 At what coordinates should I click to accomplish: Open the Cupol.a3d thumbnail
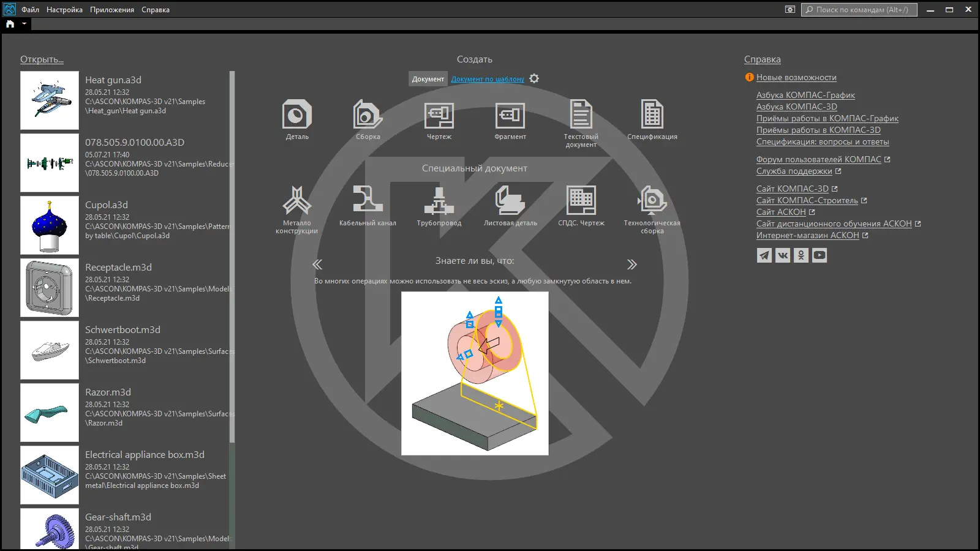pyautogui.click(x=50, y=225)
